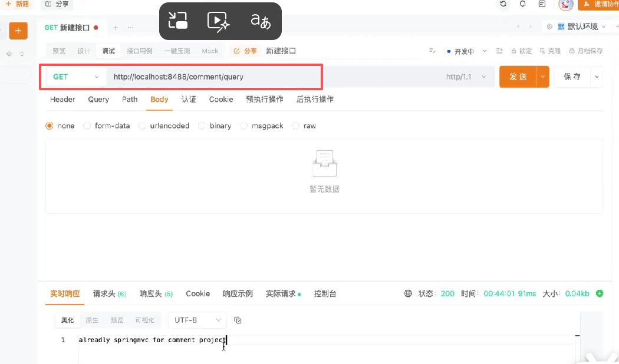Click the 新建接口 name field
619x364 pixels.
[x=344, y=51]
